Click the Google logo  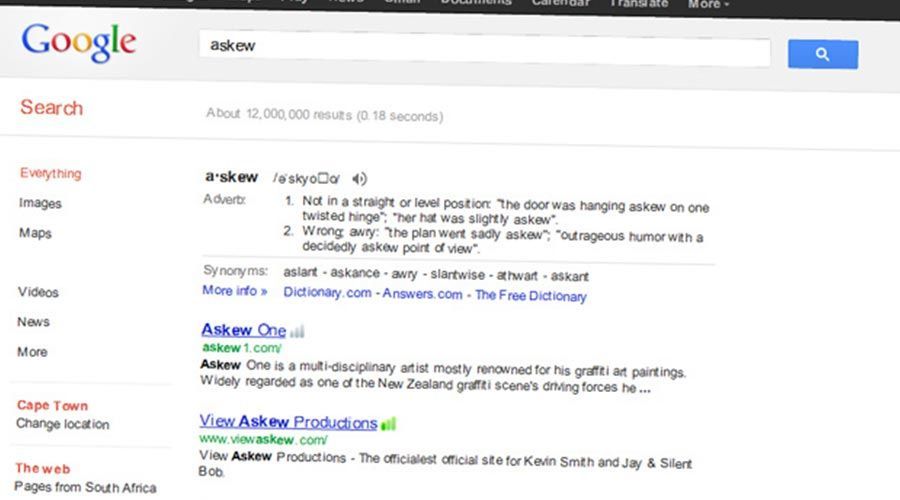pyautogui.click(x=78, y=43)
